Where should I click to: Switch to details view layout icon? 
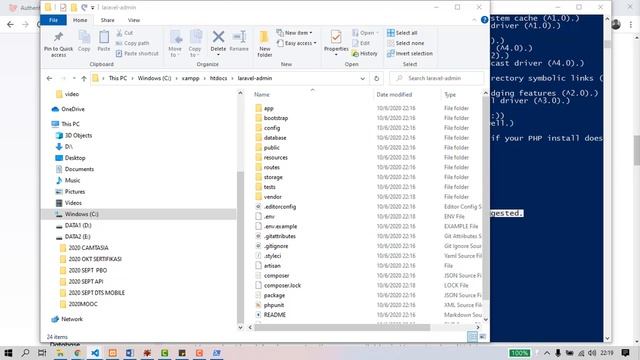[472, 336]
